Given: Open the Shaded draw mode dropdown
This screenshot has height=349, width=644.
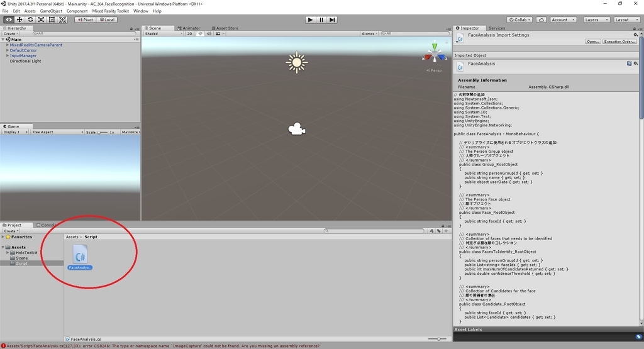Looking at the screenshot, I should pos(163,34).
